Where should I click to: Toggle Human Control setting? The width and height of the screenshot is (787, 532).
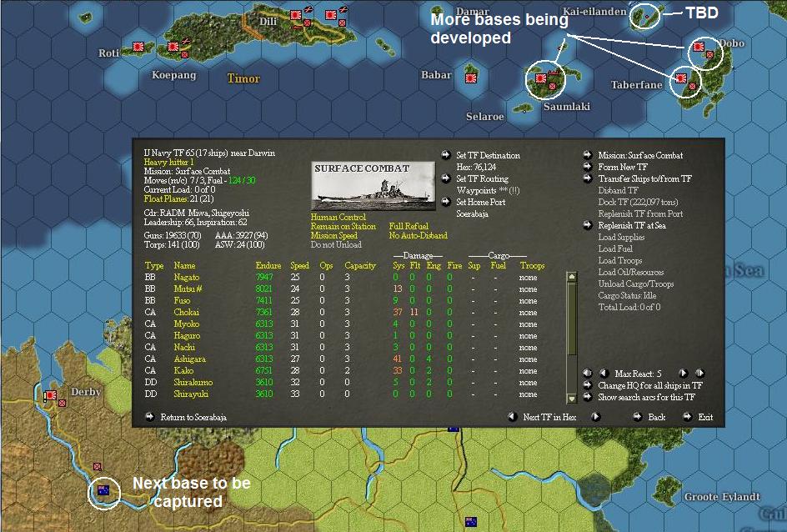click(338, 218)
